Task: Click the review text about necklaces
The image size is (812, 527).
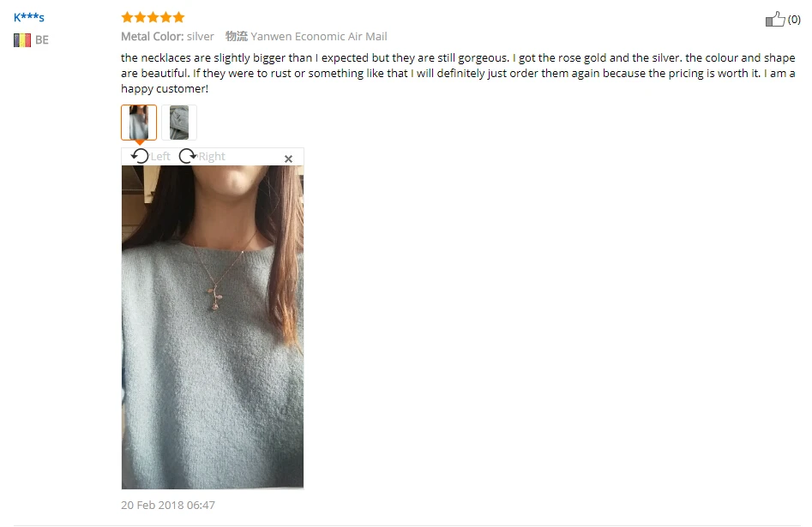Action: [x=458, y=73]
